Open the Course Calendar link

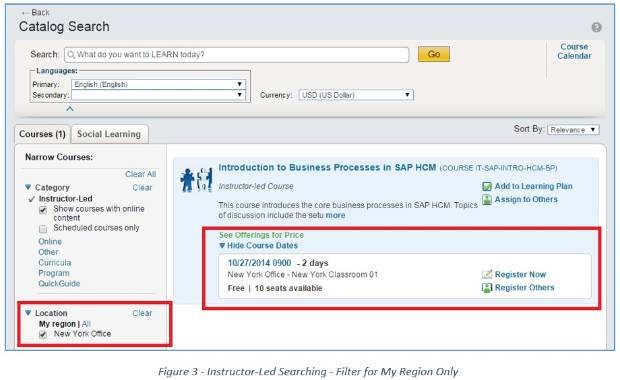(x=574, y=51)
